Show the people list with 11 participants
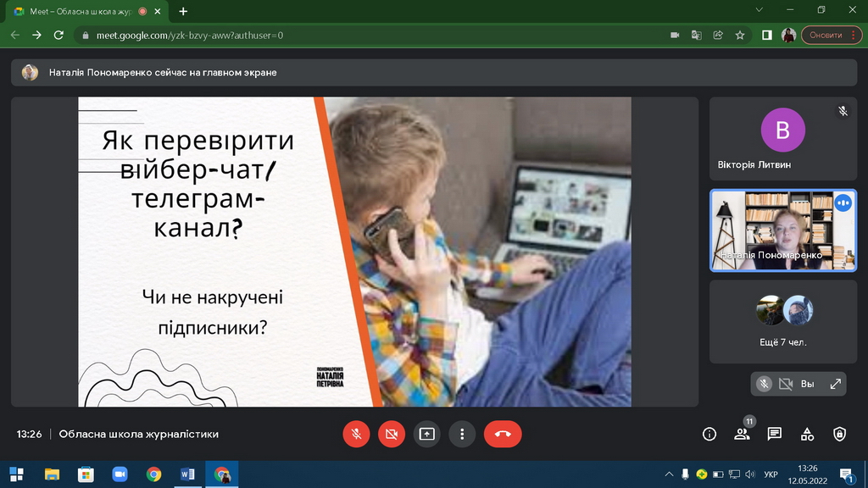 (742, 434)
